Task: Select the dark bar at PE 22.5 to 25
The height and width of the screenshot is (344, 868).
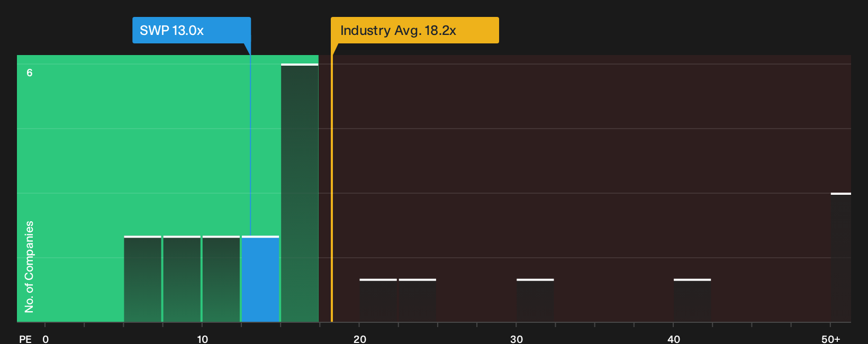Action: [x=418, y=300]
